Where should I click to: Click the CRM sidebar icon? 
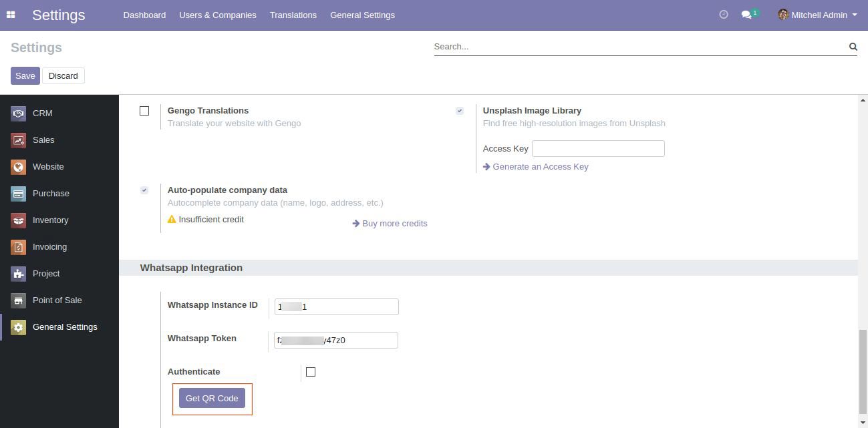click(x=18, y=114)
